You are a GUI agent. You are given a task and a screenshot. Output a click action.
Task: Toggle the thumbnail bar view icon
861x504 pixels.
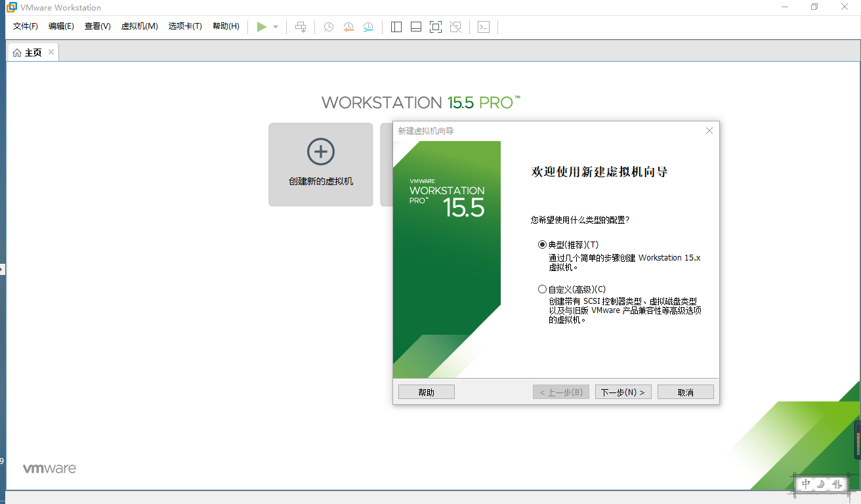[x=416, y=27]
